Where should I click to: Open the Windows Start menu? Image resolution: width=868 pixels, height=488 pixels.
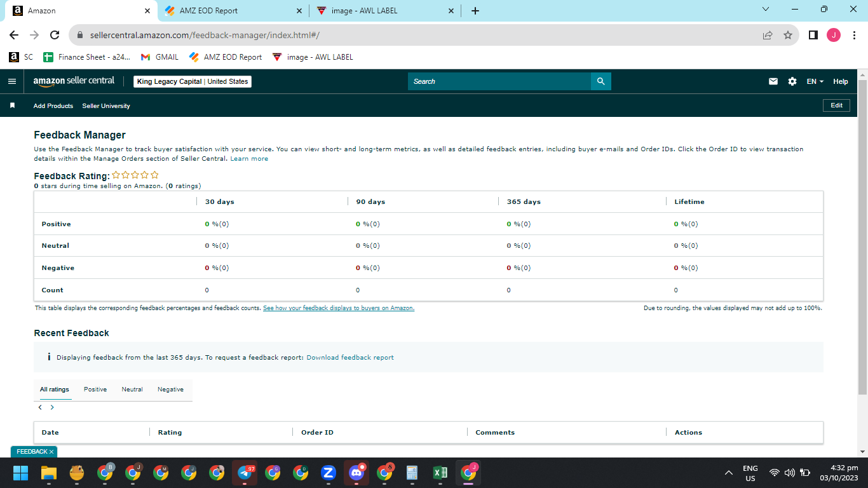[21, 473]
